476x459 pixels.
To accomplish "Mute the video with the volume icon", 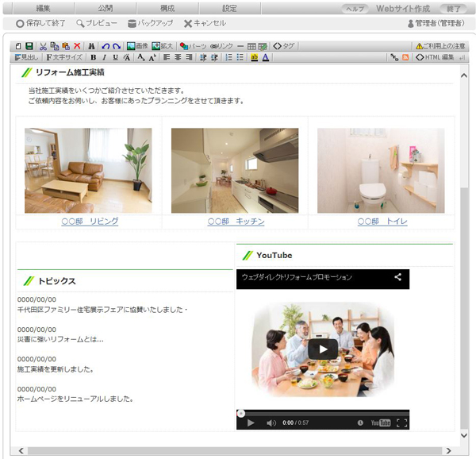I will 271,422.
